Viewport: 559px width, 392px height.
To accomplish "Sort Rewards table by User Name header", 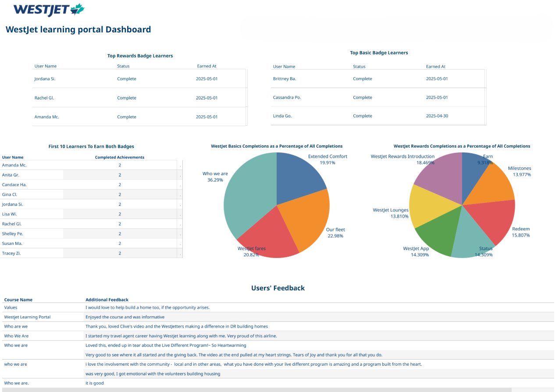I will (46, 66).
